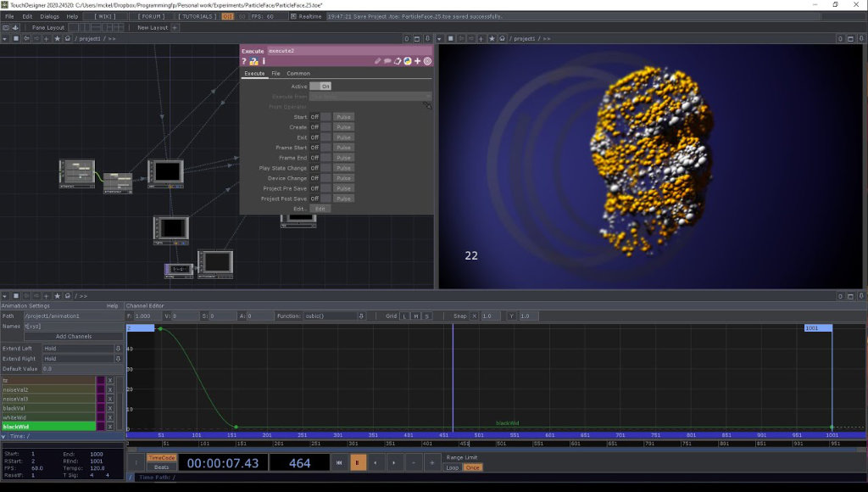Toggle the Create switch
The image size is (868, 492).
coord(320,127)
